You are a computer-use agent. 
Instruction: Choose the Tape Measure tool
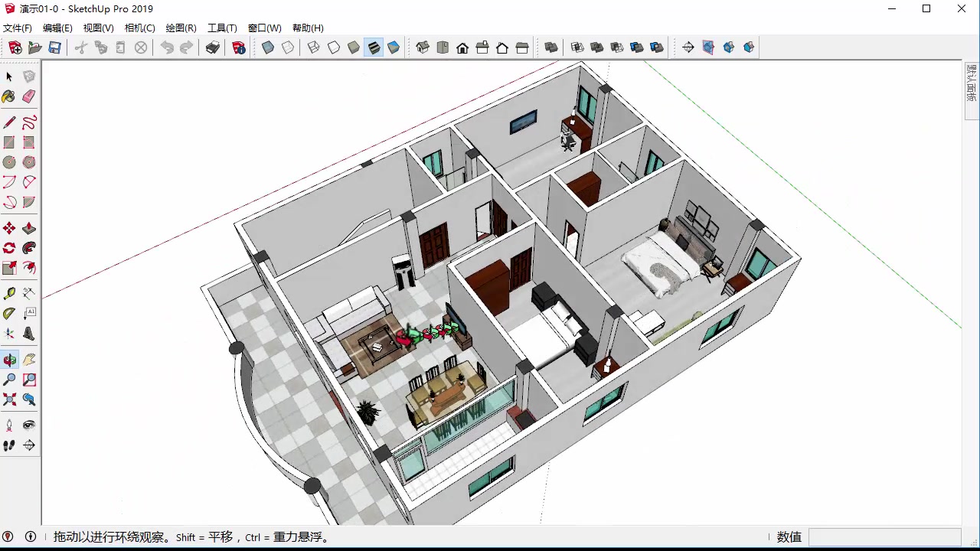(x=9, y=293)
